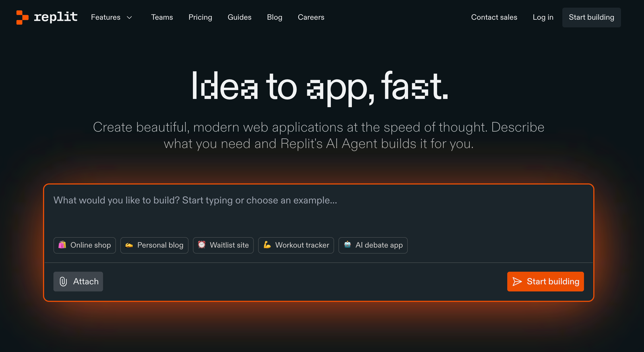Open the Features menu
Viewport: 644px width, 352px height.
(x=111, y=17)
